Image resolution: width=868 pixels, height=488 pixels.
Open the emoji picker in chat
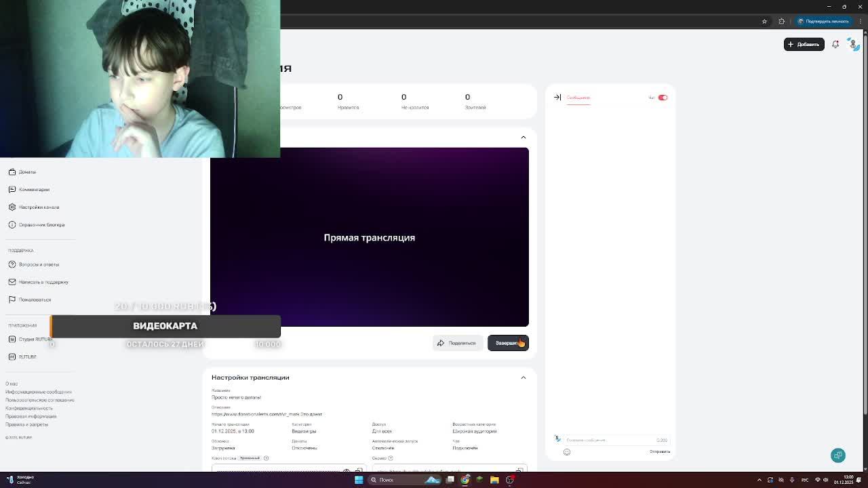pyautogui.click(x=567, y=452)
